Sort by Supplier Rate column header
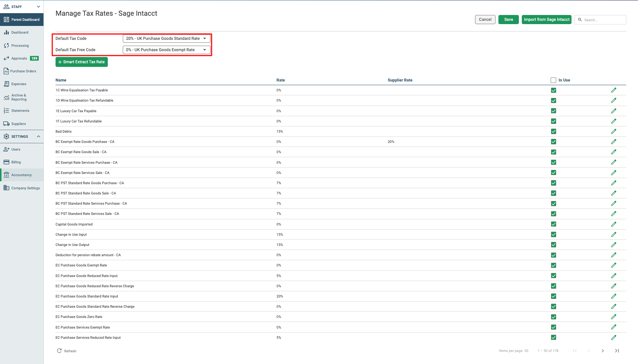The image size is (638, 364). click(400, 80)
